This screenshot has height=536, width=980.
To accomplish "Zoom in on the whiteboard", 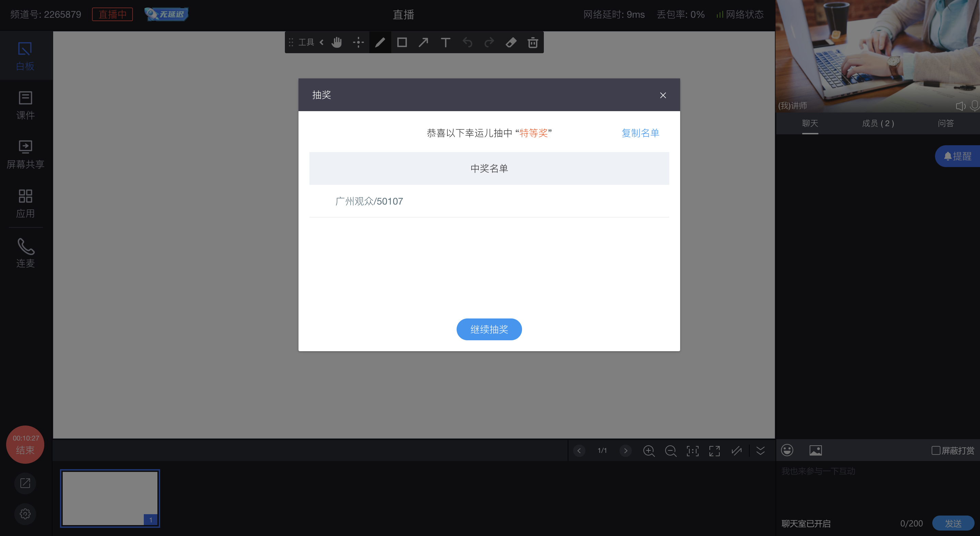I will pos(649,451).
